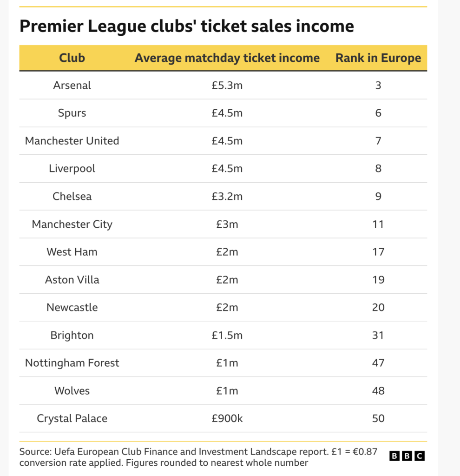Screen dimensions: 460x476
Task: Click the West Ham club name
Action: click(72, 252)
